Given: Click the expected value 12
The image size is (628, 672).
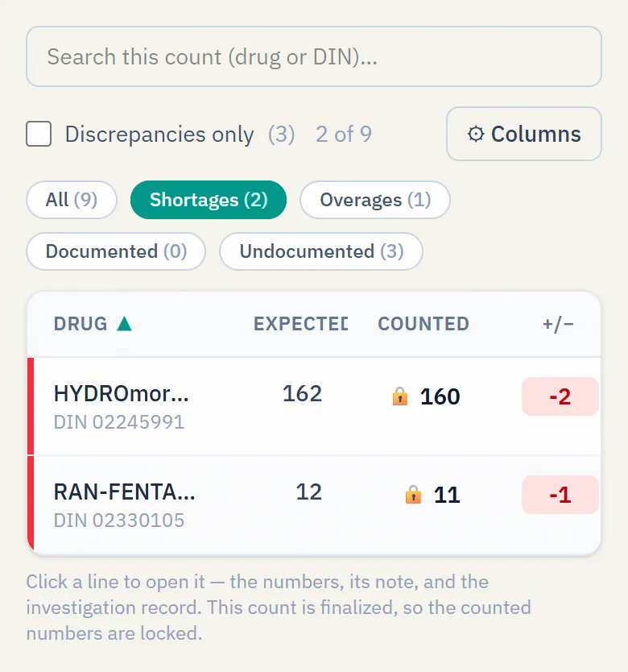Looking at the screenshot, I should coord(309,492).
